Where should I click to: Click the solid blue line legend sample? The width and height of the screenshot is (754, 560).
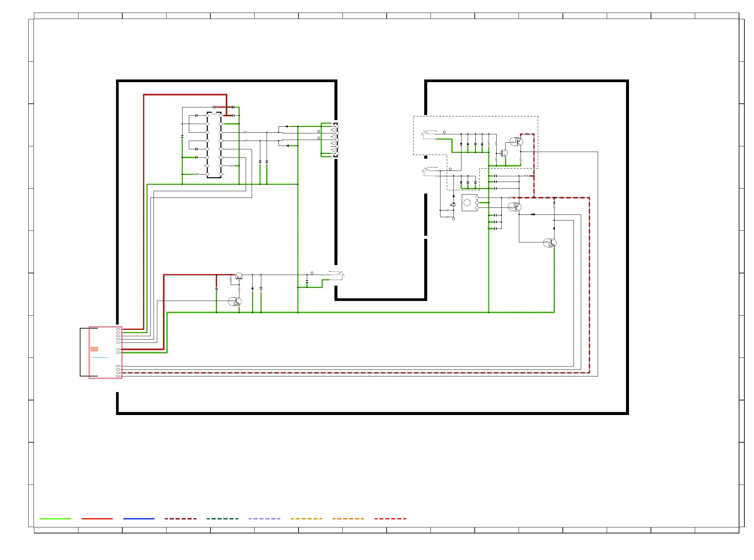(x=139, y=519)
